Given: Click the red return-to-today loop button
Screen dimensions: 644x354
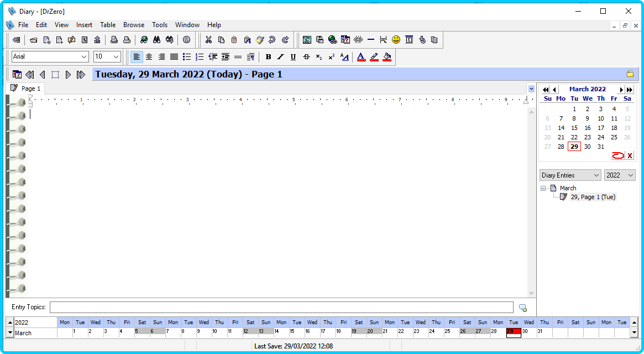Looking at the screenshot, I should pos(618,155).
